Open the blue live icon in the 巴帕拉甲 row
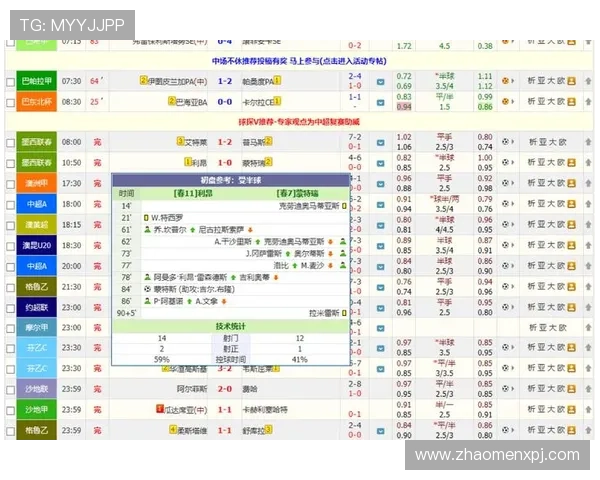This screenshot has height=480, width=600. pos(380,82)
